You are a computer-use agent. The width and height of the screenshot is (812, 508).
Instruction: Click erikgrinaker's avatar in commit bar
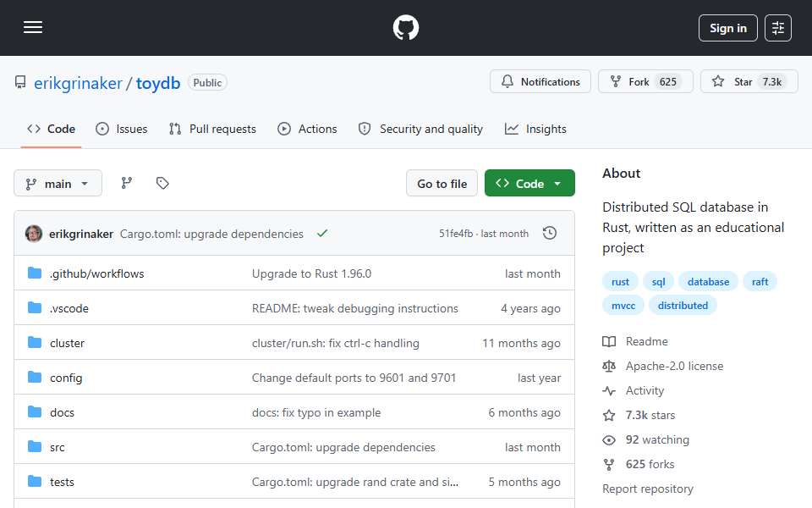(34, 234)
